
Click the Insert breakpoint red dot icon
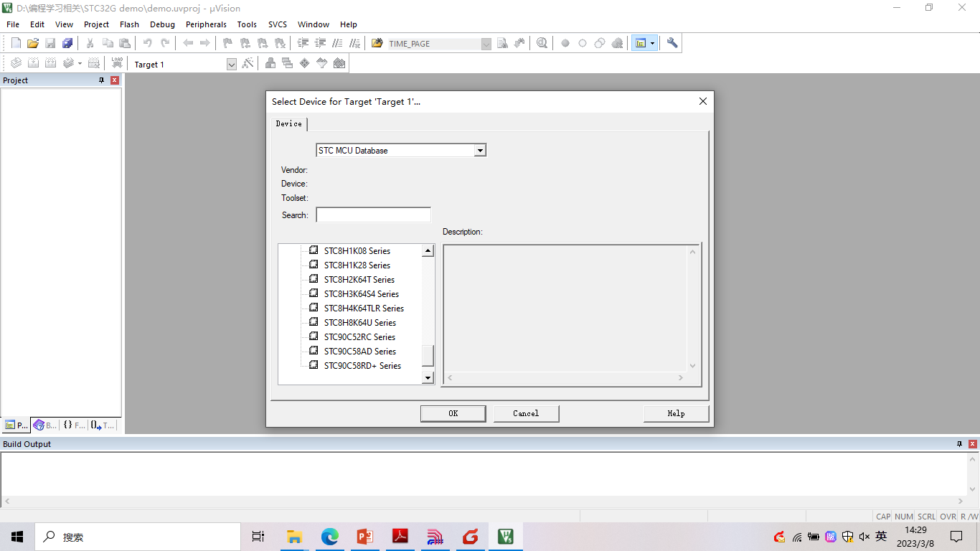565,43
